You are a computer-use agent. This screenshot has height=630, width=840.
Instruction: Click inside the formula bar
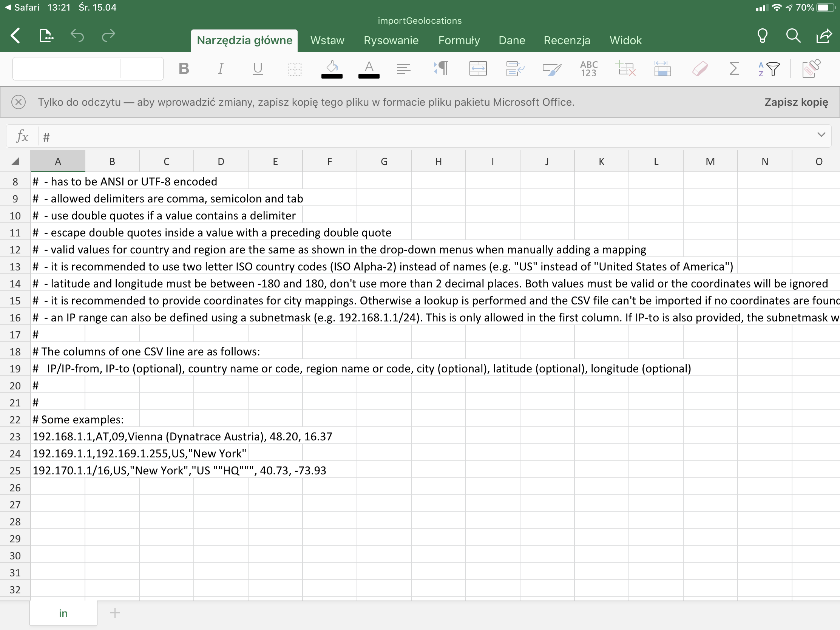[x=425, y=137]
